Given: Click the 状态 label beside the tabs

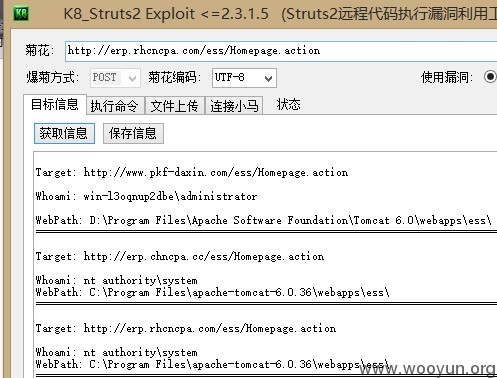Looking at the screenshot, I should click(x=288, y=105).
